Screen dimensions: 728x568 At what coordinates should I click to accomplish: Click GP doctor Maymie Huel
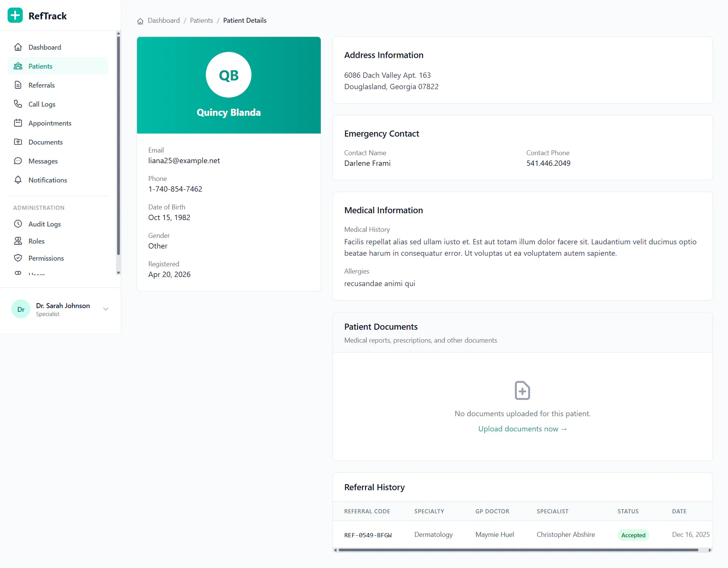[495, 535]
